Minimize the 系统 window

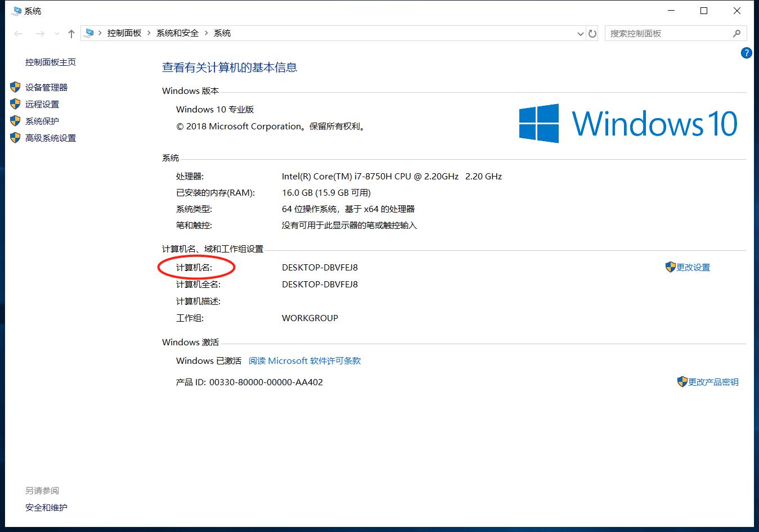[x=671, y=11]
